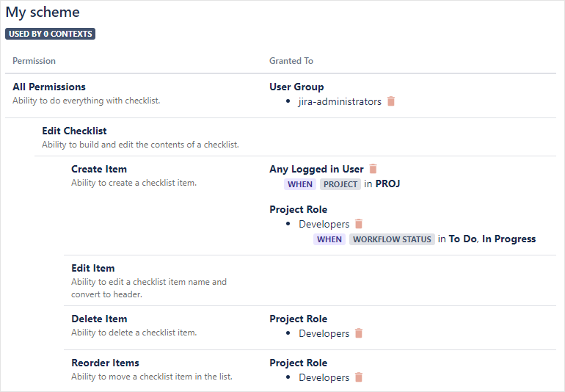Image resolution: width=565 pixels, height=392 pixels.
Task: Click the PROJ project value
Action: click(387, 184)
